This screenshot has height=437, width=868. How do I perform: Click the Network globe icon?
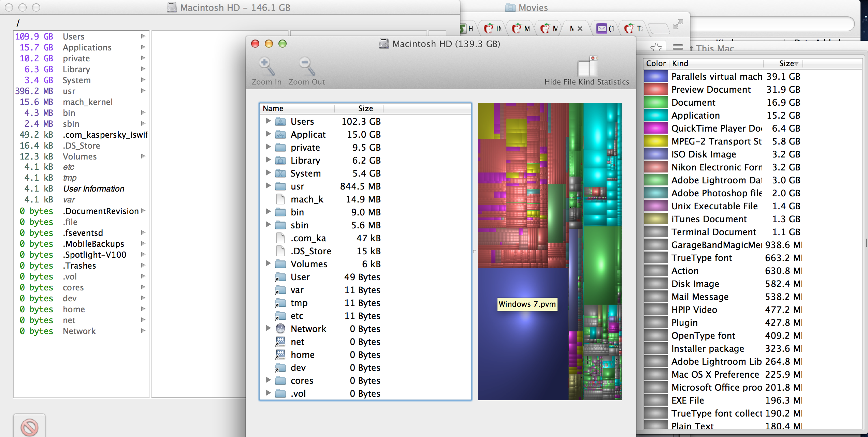point(280,329)
